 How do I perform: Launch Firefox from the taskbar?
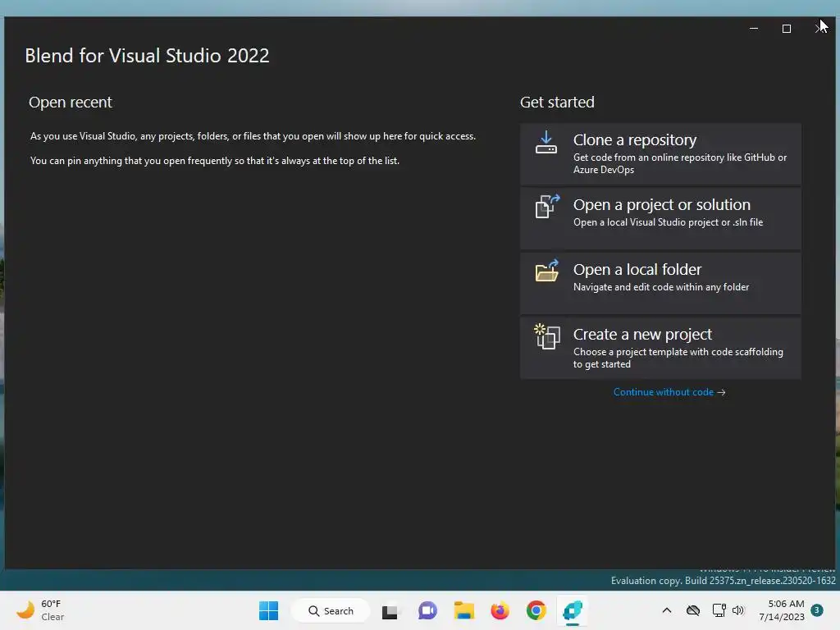tap(500, 610)
